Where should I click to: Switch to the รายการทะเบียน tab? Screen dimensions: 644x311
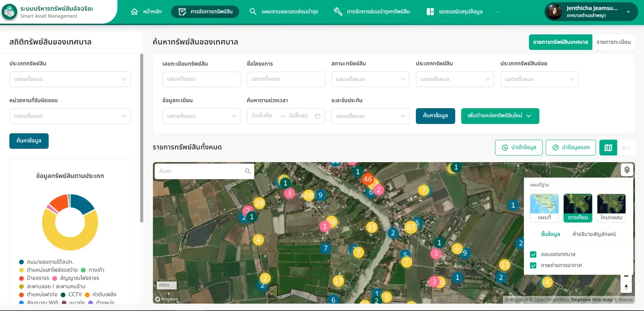pos(613,42)
